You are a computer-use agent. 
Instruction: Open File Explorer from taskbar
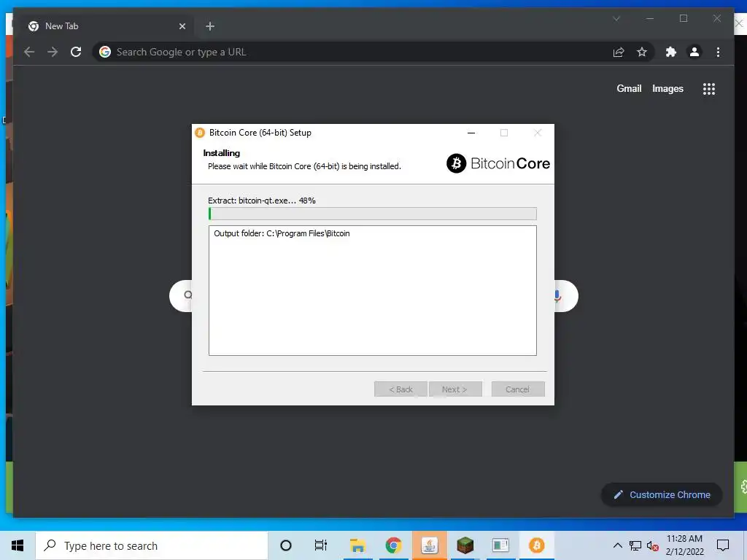pos(357,545)
